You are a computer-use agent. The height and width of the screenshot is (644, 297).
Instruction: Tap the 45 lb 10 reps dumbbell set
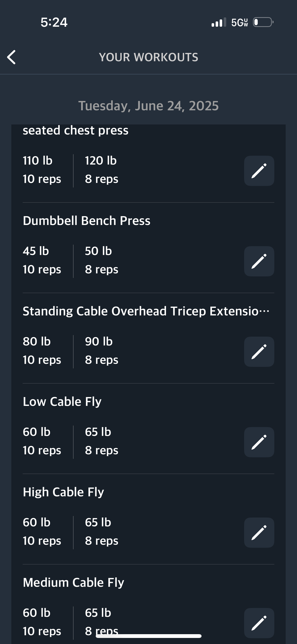tap(42, 260)
